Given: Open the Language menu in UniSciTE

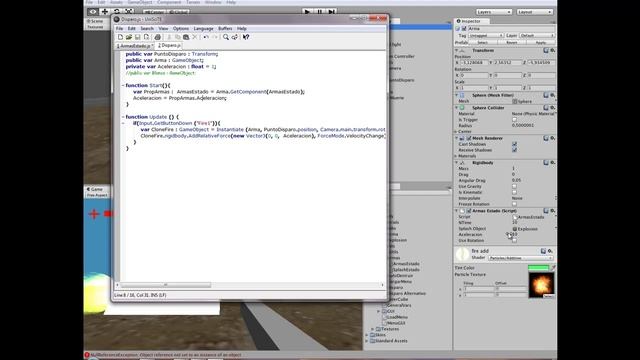Looking at the screenshot, I should tap(204, 29).
